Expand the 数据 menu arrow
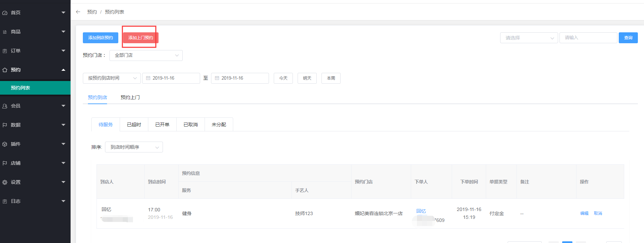The width and height of the screenshot is (644, 243). coord(63,125)
